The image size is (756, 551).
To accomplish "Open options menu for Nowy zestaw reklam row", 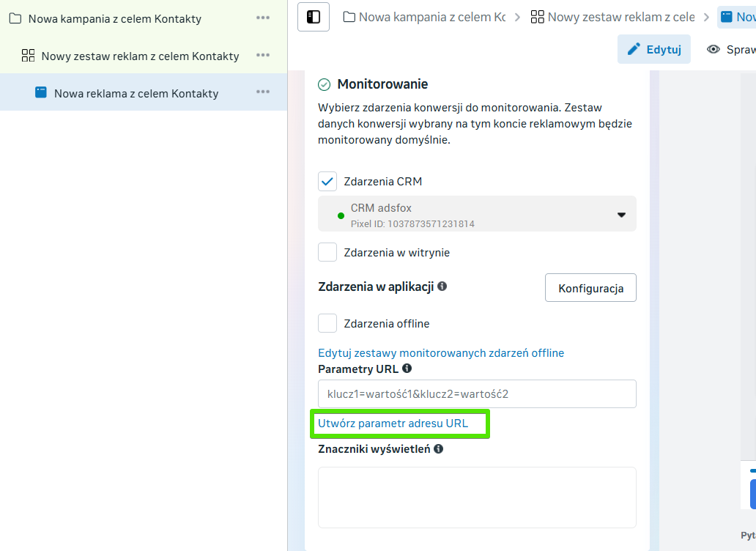I will point(263,56).
